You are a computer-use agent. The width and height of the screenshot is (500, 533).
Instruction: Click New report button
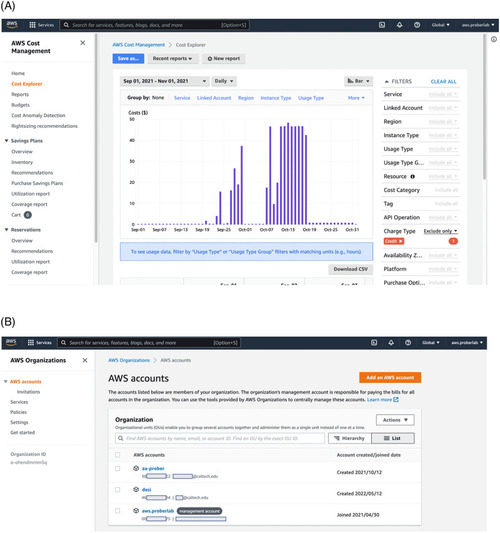tap(224, 58)
